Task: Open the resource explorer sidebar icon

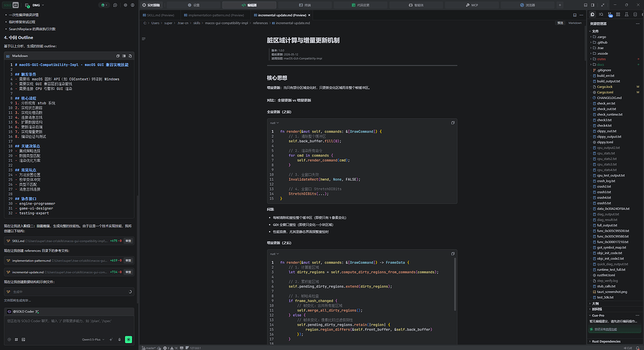Action: click(592, 14)
